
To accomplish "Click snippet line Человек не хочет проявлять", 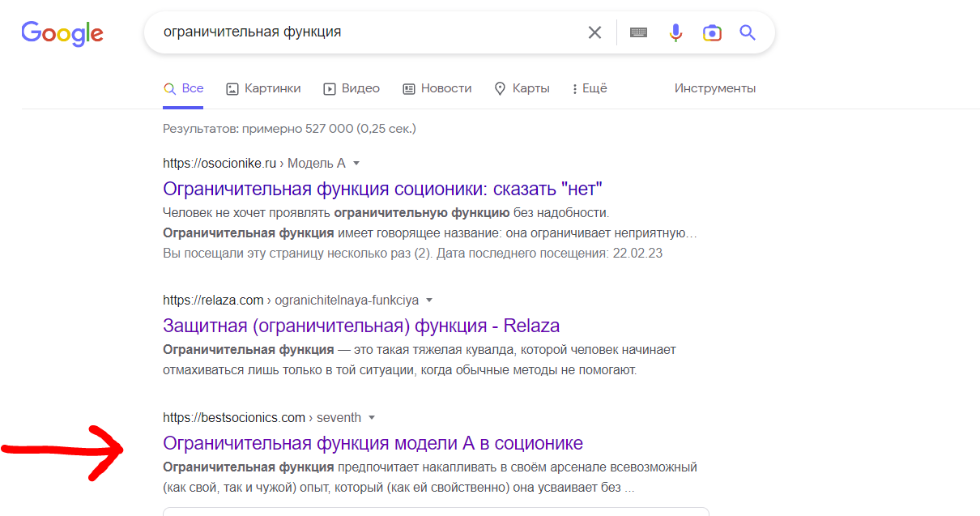I will tap(386, 213).
